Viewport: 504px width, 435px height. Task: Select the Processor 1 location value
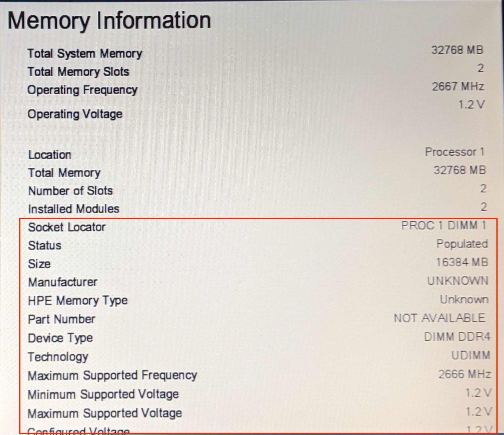tap(454, 152)
